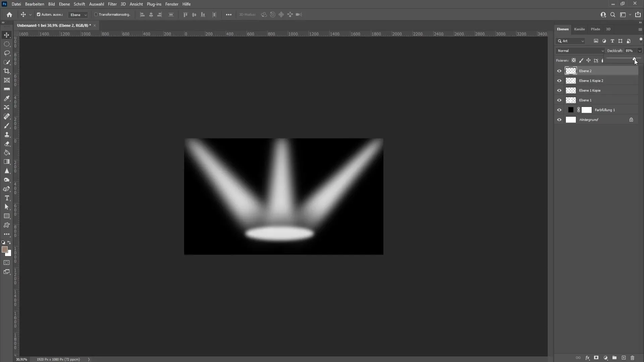
Task: Expand the Art filter dropdown
Action: tap(583, 41)
